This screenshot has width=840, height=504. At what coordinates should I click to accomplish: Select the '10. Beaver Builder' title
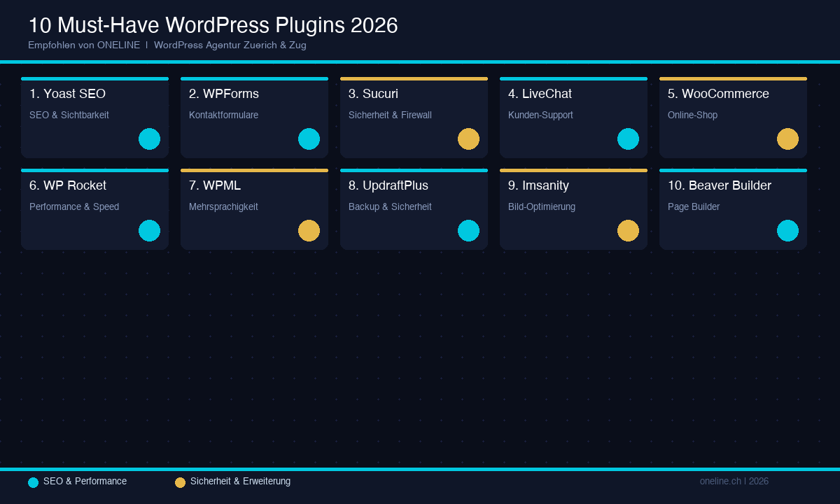point(720,185)
